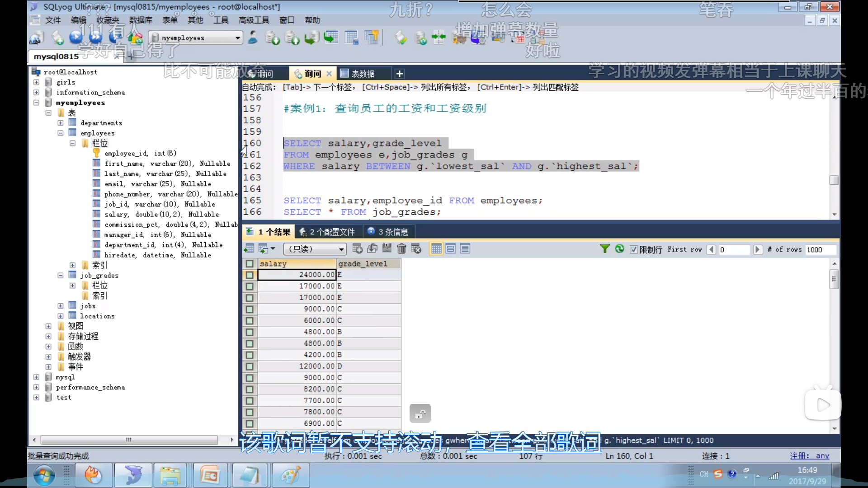The height and width of the screenshot is (488, 868).
Task: Click the copy database to host icon
Action: pos(311,38)
